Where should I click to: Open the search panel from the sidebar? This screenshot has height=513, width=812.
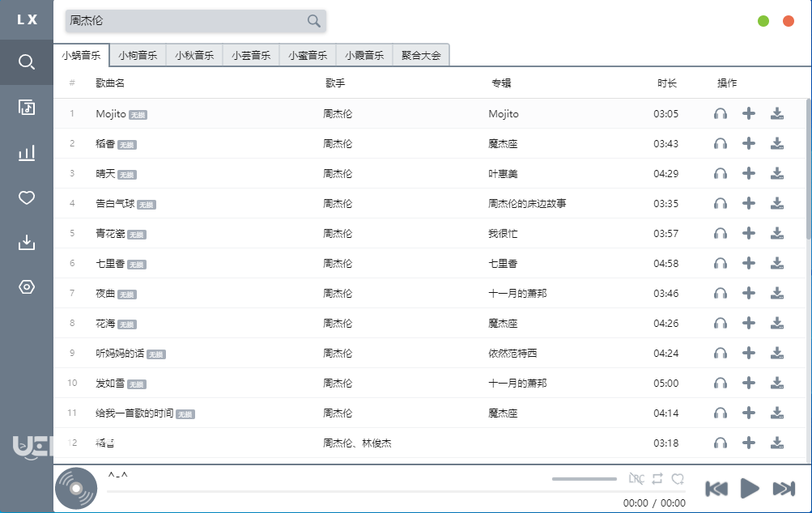25,61
